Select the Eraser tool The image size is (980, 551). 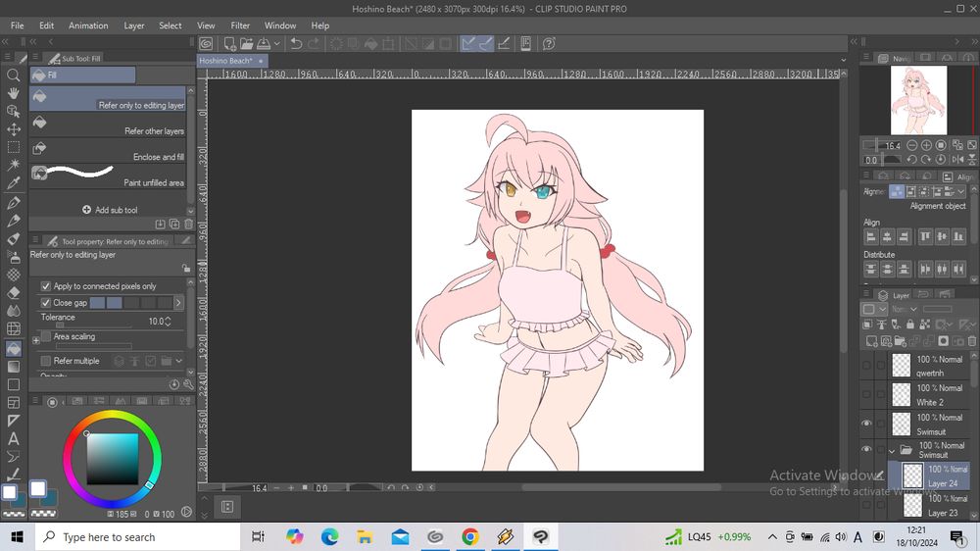click(x=14, y=292)
